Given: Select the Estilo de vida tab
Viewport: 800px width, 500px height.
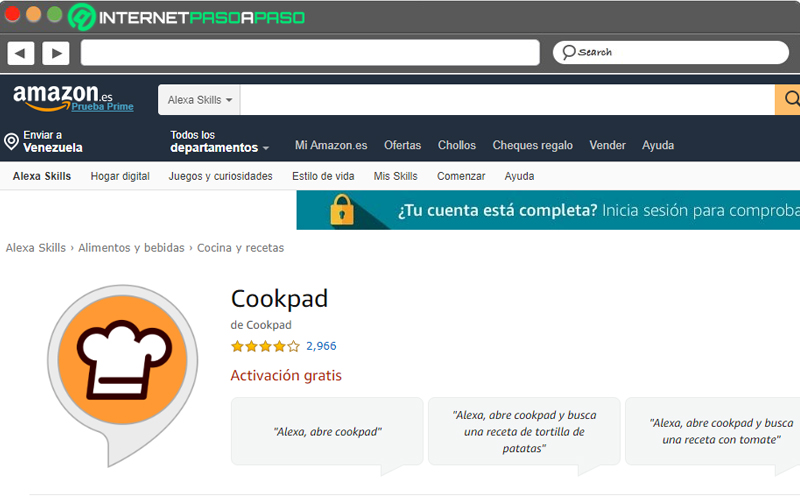Looking at the screenshot, I should coord(323,176).
